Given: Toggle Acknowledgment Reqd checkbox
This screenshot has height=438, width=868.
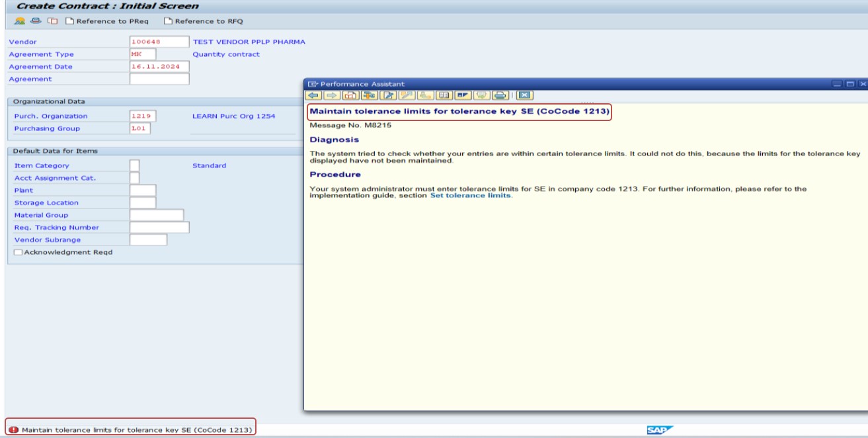Looking at the screenshot, I should tap(19, 252).
